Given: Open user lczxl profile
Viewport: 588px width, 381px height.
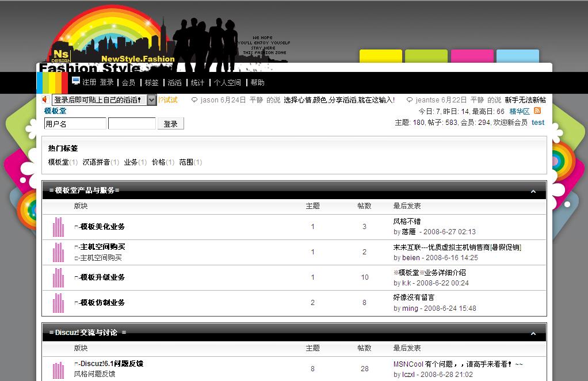Looking at the screenshot, I should click(x=408, y=375).
